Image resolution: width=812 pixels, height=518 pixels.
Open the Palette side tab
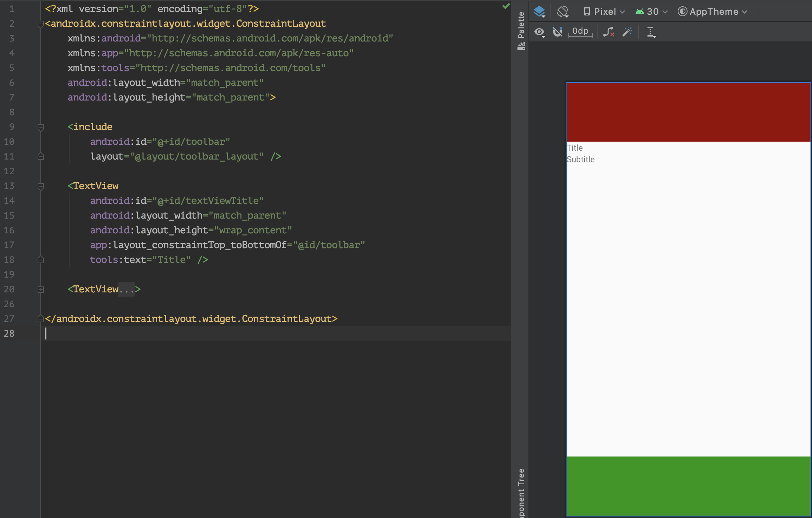click(521, 30)
